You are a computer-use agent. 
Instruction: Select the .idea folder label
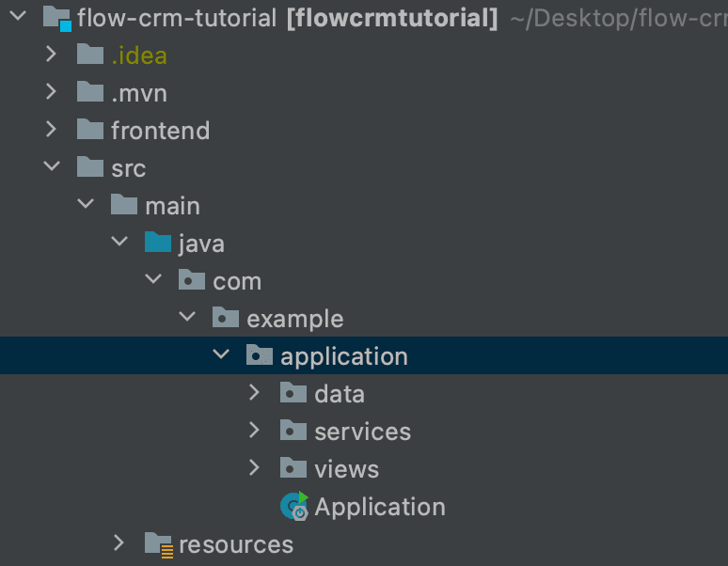pos(139,55)
